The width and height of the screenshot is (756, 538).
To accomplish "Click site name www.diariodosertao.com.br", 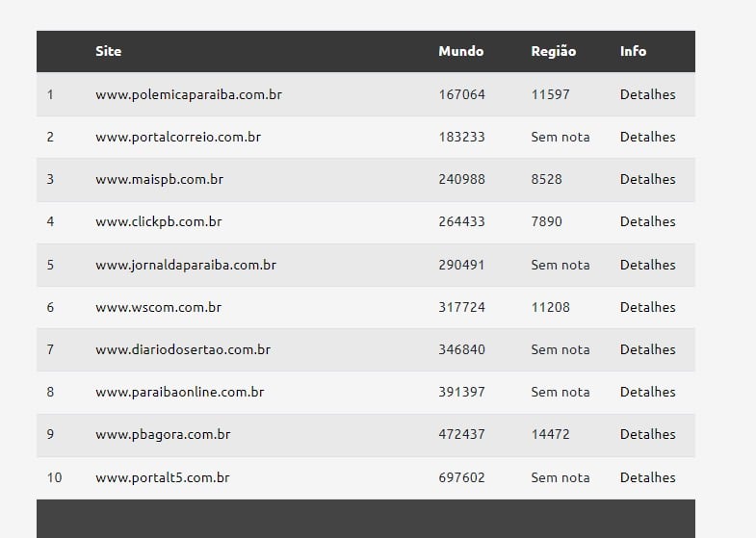I will [183, 350].
